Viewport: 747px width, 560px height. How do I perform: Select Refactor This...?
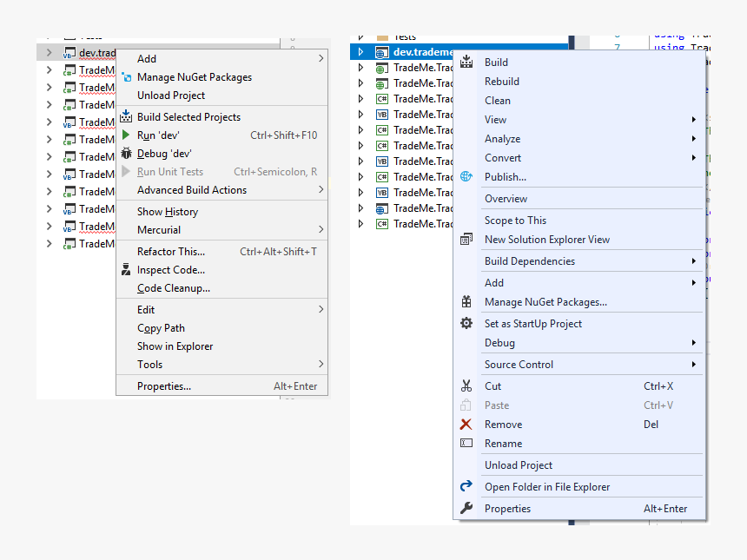[222, 252]
